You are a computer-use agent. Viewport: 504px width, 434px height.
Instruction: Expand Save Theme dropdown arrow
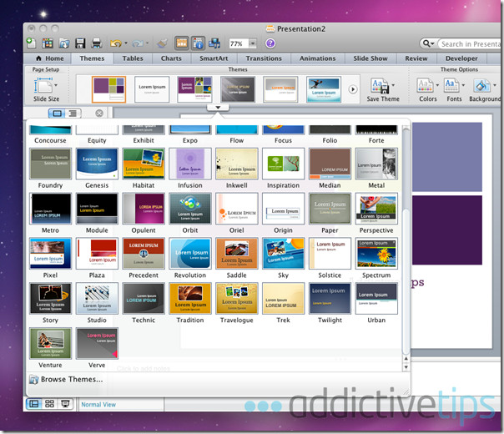tap(393, 85)
